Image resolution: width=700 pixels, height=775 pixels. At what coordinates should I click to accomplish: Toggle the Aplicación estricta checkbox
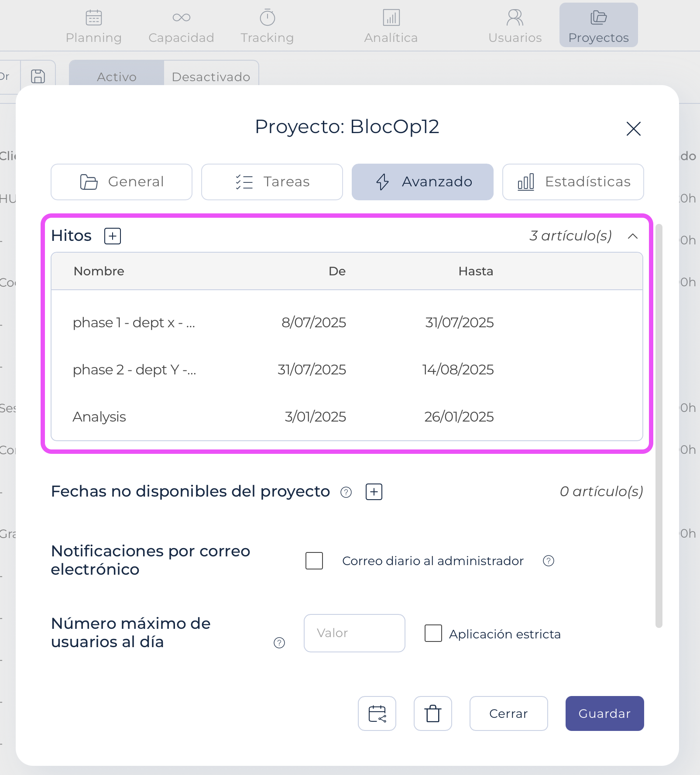coord(433,633)
